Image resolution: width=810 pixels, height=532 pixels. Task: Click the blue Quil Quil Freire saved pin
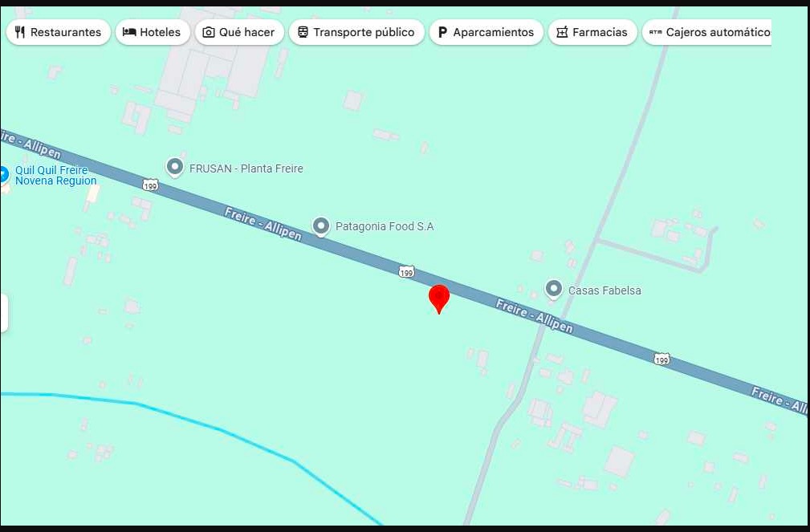tap(4, 175)
